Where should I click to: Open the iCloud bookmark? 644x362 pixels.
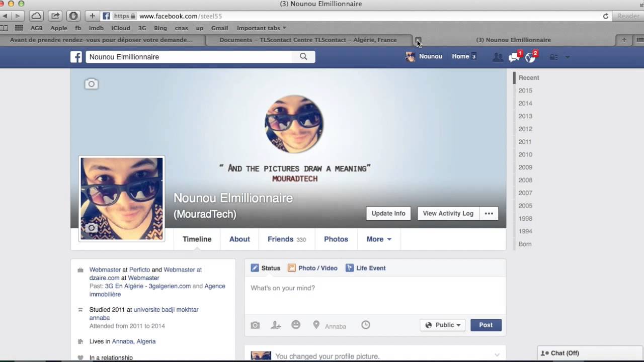click(x=121, y=28)
